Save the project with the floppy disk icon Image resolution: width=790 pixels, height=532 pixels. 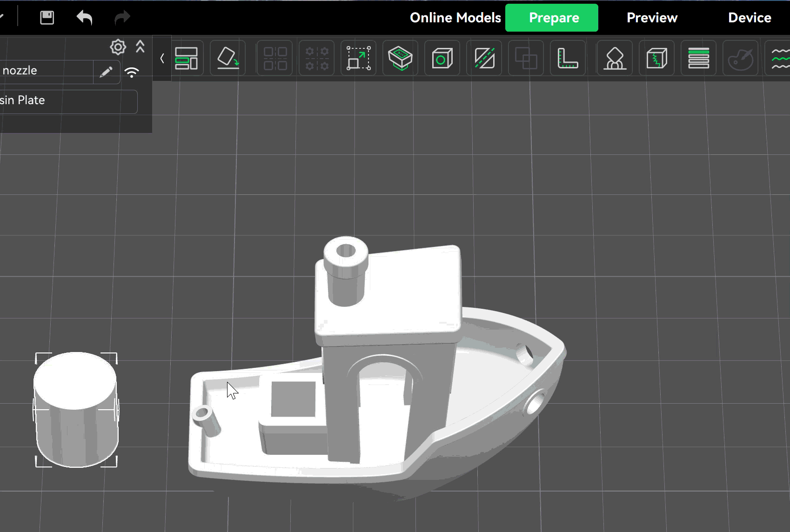(x=47, y=18)
